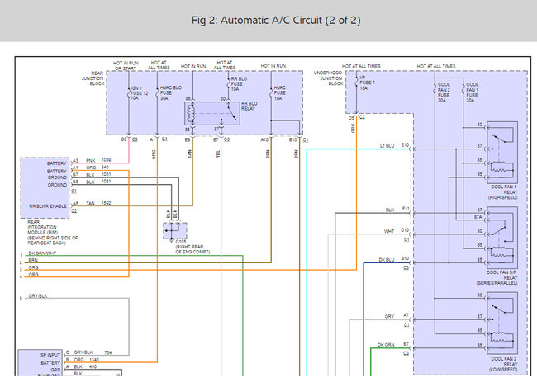Click the BLK F11 connector label

pyautogui.click(x=397, y=209)
